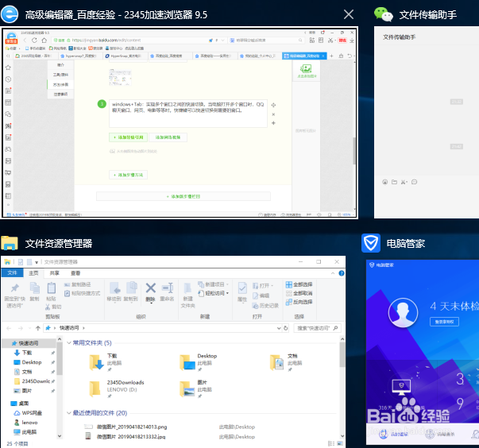The height and width of the screenshot is (448, 479).
Task: Select file 微信图片_20190418213332.jpg
Action: (131, 437)
